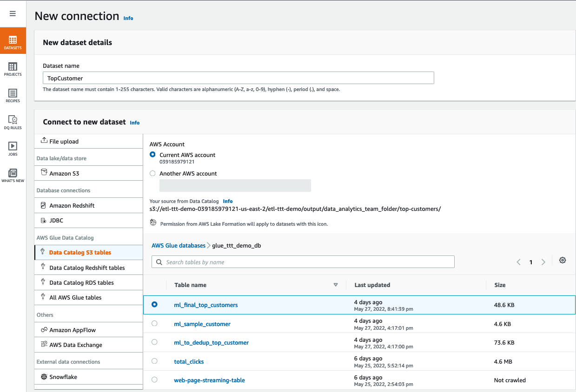Viewport: 576px width, 392px height.
Task: Select Data Catalog Redshift tables
Action: click(88, 268)
